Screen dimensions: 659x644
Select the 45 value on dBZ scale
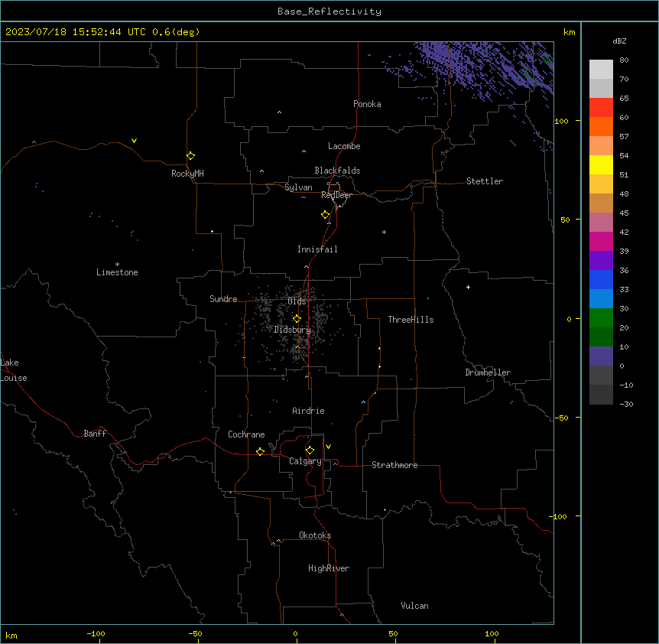(x=624, y=213)
